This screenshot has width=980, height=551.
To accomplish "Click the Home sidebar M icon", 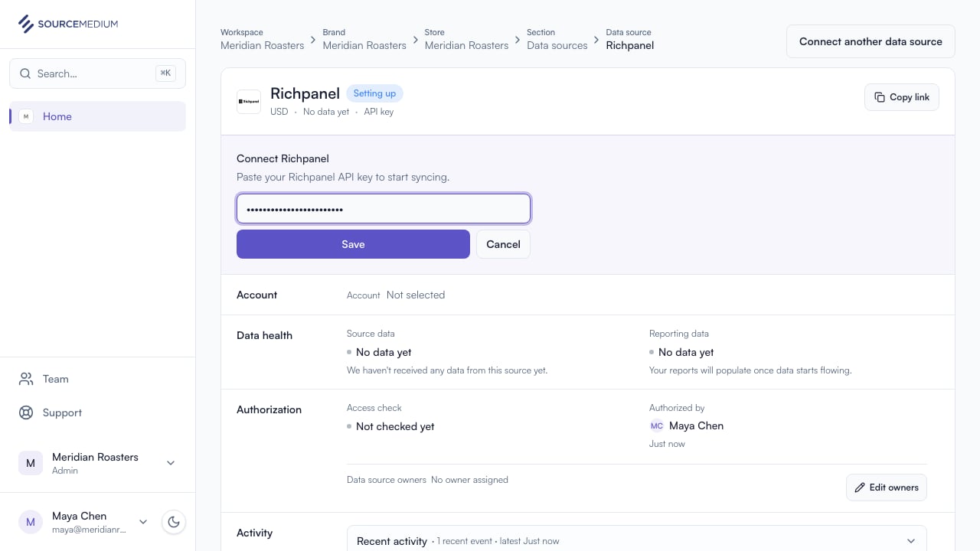I will pos(26,116).
